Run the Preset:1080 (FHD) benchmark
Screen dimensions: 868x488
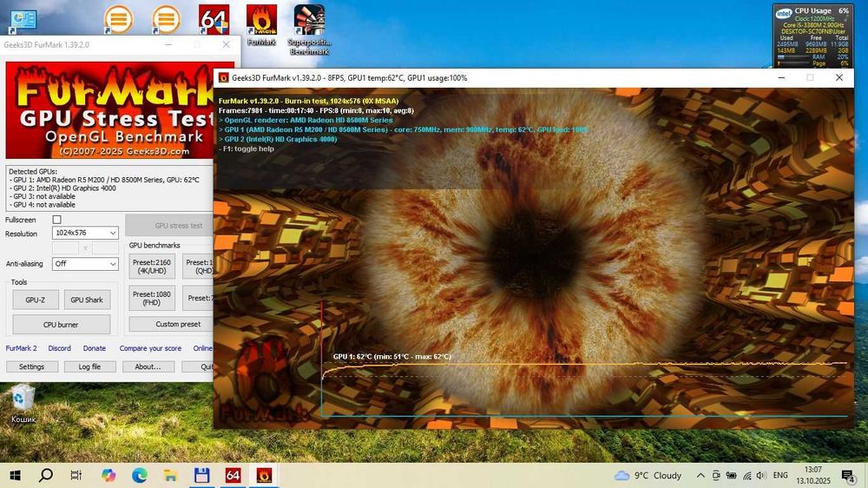(x=152, y=298)
